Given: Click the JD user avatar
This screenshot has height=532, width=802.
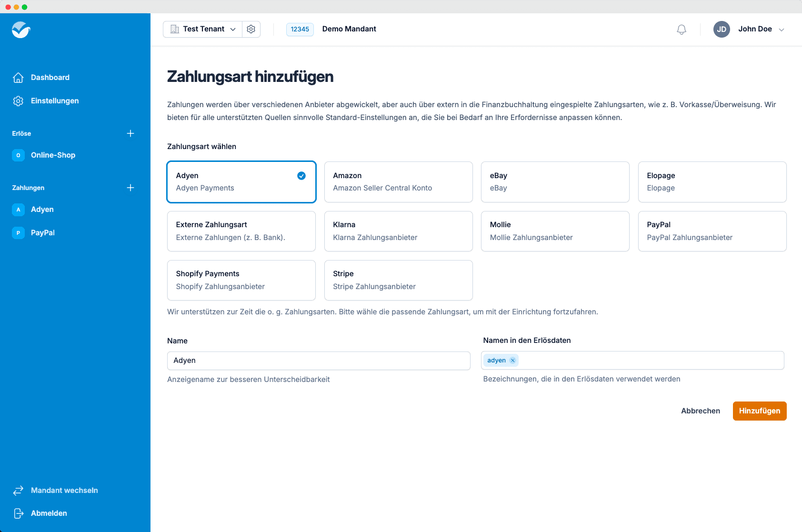Looking at the screenshot, I should tap(722, 29).
